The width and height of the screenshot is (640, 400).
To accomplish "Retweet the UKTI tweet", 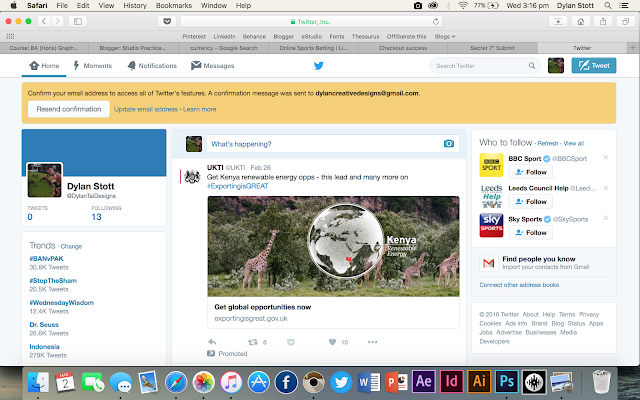I will [x=253, y=342].
